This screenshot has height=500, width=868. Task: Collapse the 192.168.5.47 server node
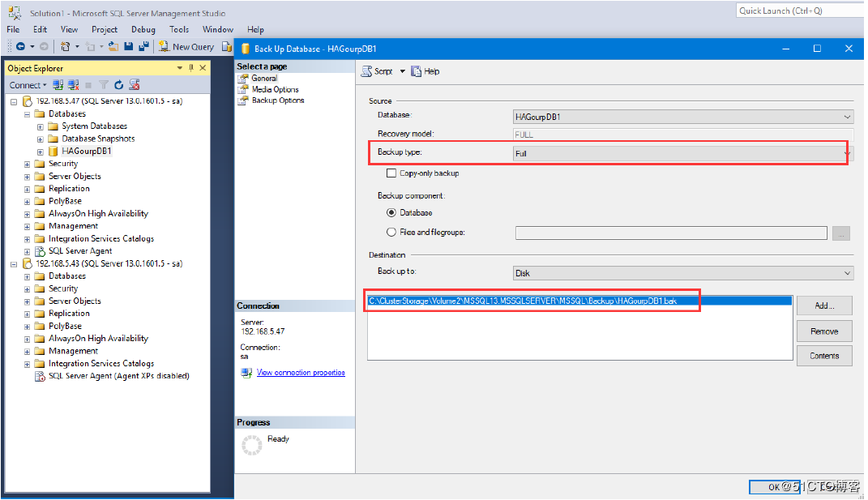point(14,102)
